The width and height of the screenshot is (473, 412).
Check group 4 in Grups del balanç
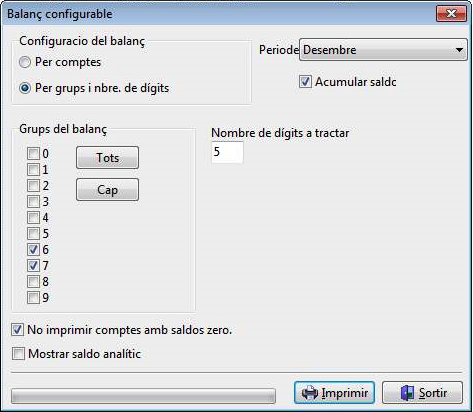(x=33, y=218)
